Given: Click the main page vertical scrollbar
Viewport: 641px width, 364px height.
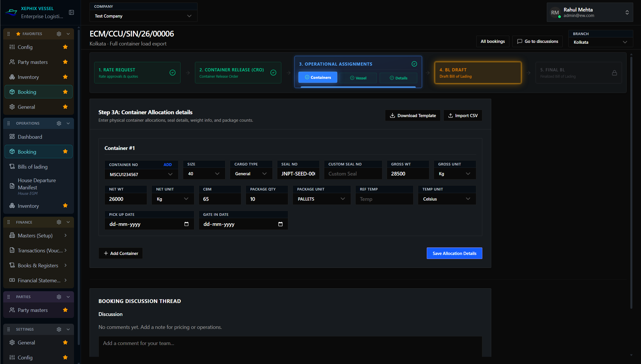Looking at the screenshot, I should click(631, 183).
